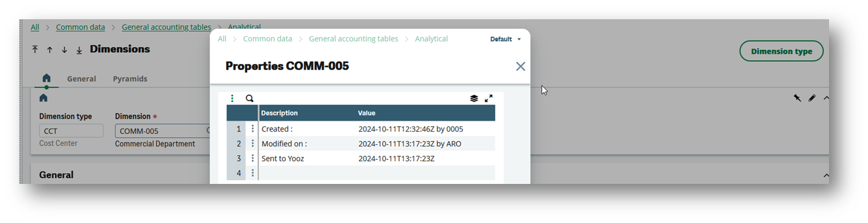
Task: Click the Dimension type button
Action: (x=781, y=51)
